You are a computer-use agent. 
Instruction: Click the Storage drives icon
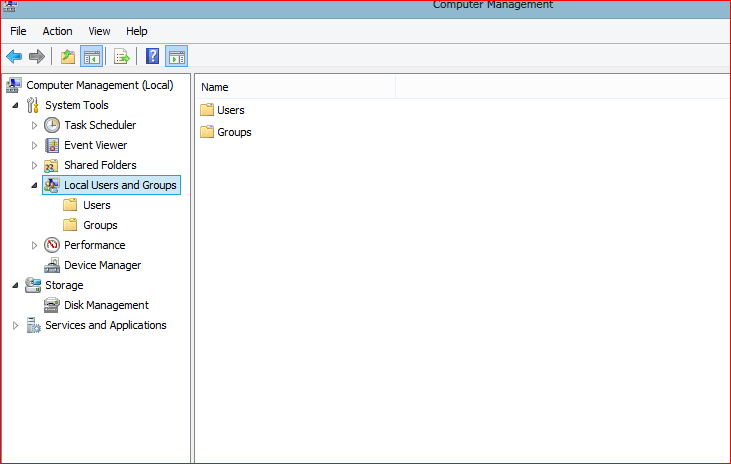pos(33,285)
